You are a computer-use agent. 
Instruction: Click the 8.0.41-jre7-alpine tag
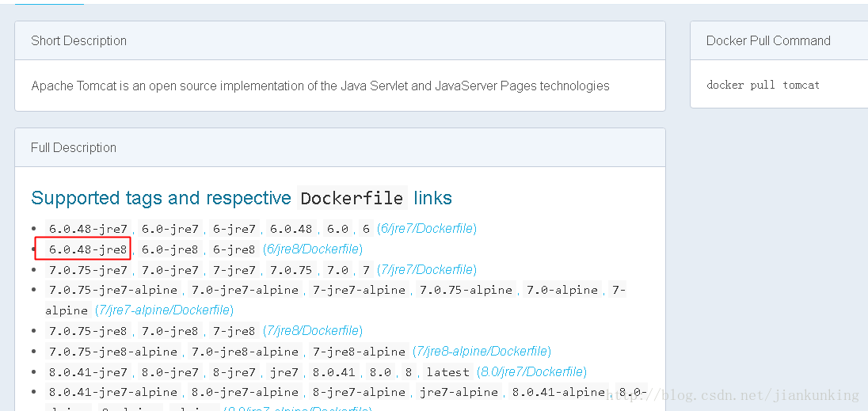coord(113,392)
